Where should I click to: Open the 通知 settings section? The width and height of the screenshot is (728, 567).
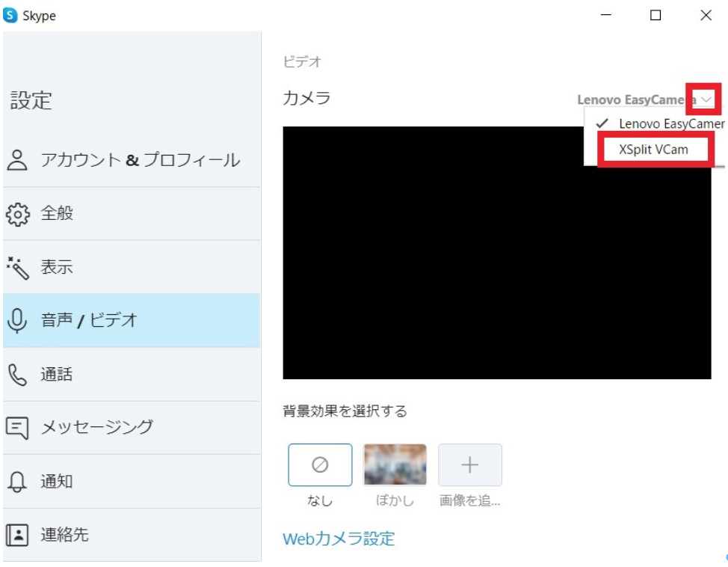pos(132,482)
